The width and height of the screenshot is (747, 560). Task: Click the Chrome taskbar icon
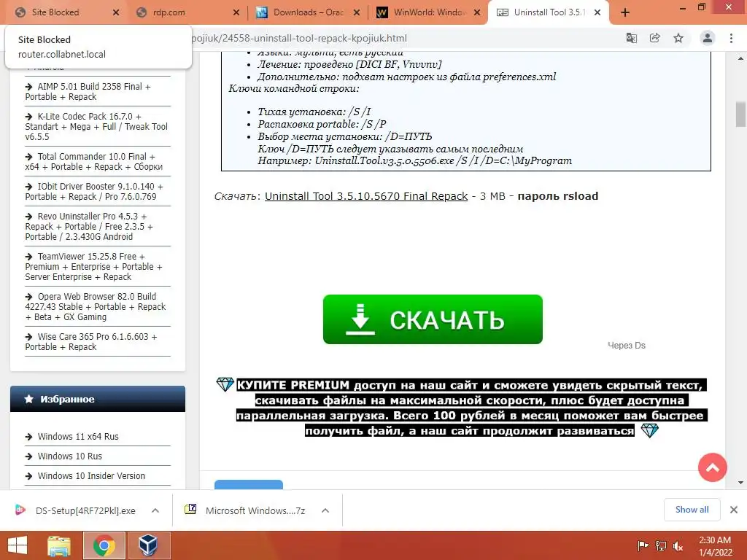104,545
